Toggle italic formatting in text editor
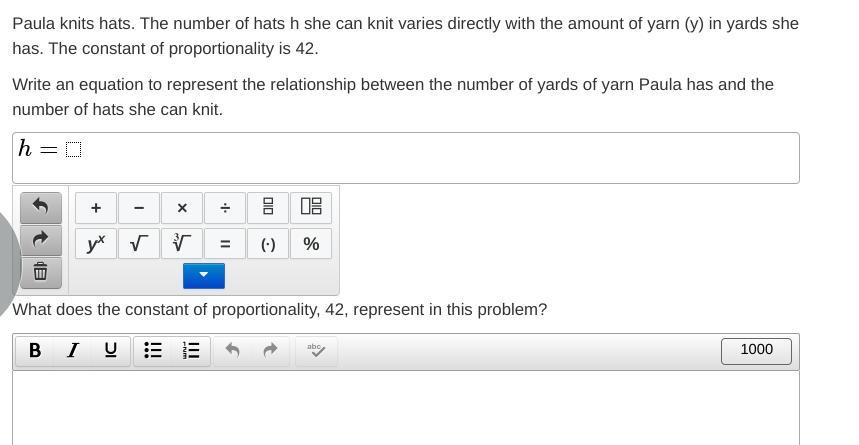 pos(73,350)
